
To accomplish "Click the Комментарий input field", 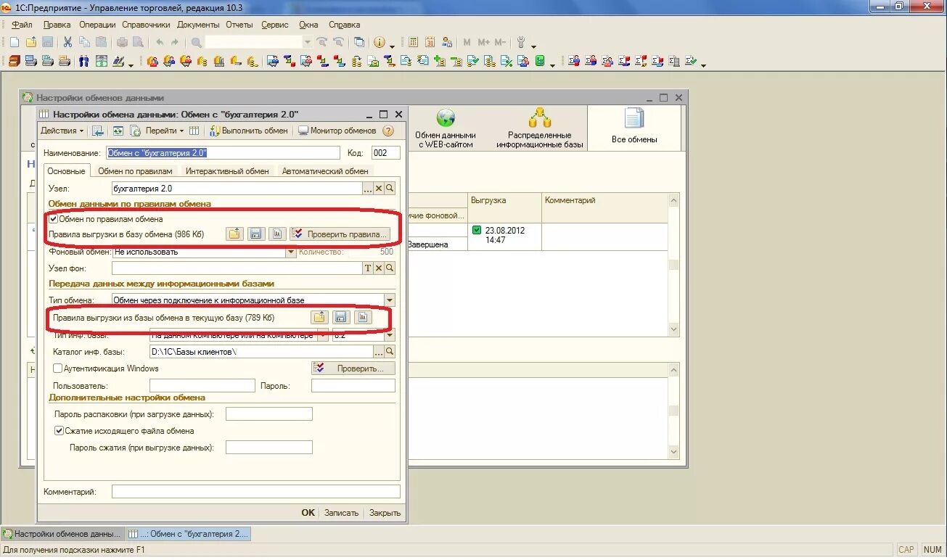I will pos(255,492).
